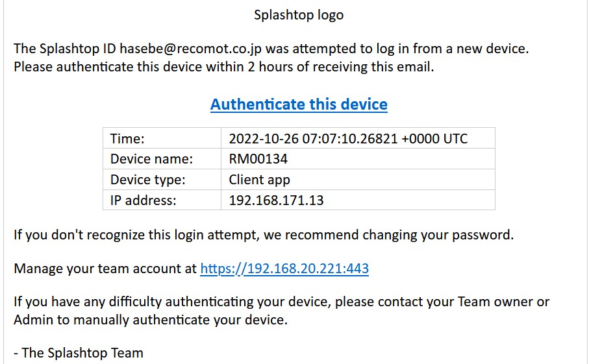The height and width of the screenshot is (364, 589).
Task: Click the RM00134 device name value
Action: 258,159
